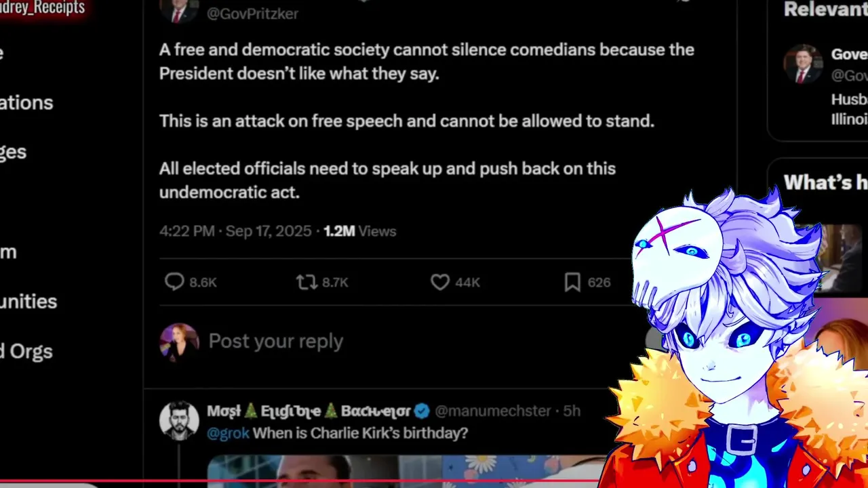Viewport: 868px width, 488px height.
Task: Click the @grok mention link
Action: (228, 432)
